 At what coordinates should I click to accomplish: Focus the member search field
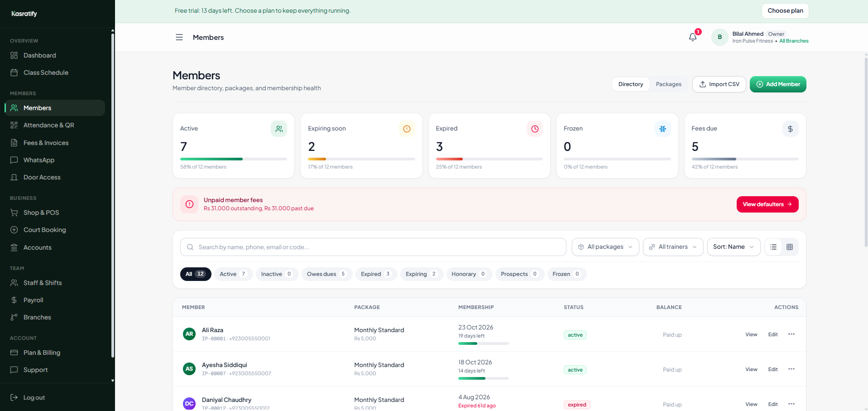(x=373, y=247)
